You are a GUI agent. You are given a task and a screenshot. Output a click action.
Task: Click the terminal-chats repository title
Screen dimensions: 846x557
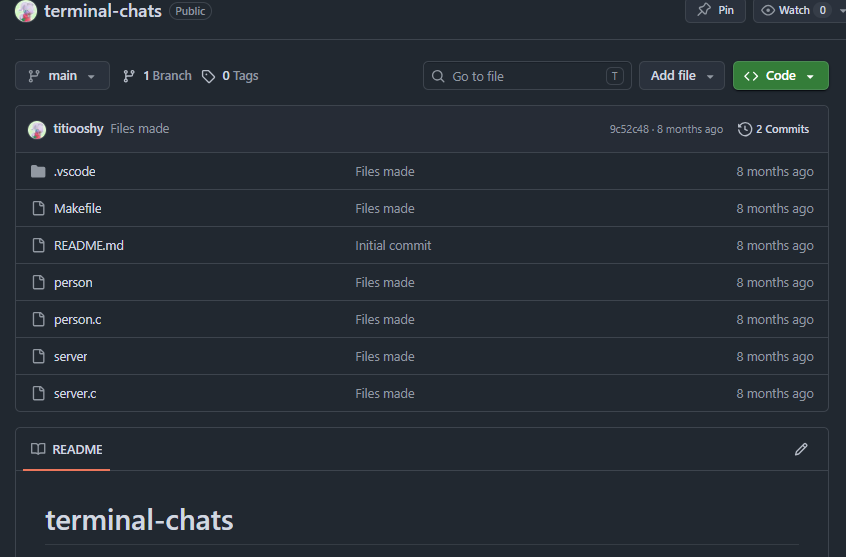tap(103, 11)
